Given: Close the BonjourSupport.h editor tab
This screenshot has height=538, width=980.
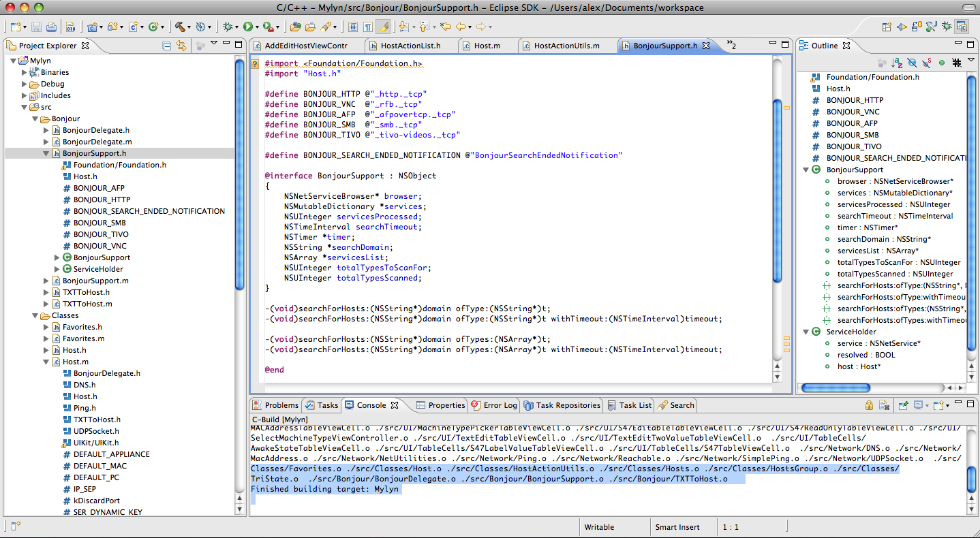Looking at the screenshot, I should pyautogui.click(x=707, y=46).
